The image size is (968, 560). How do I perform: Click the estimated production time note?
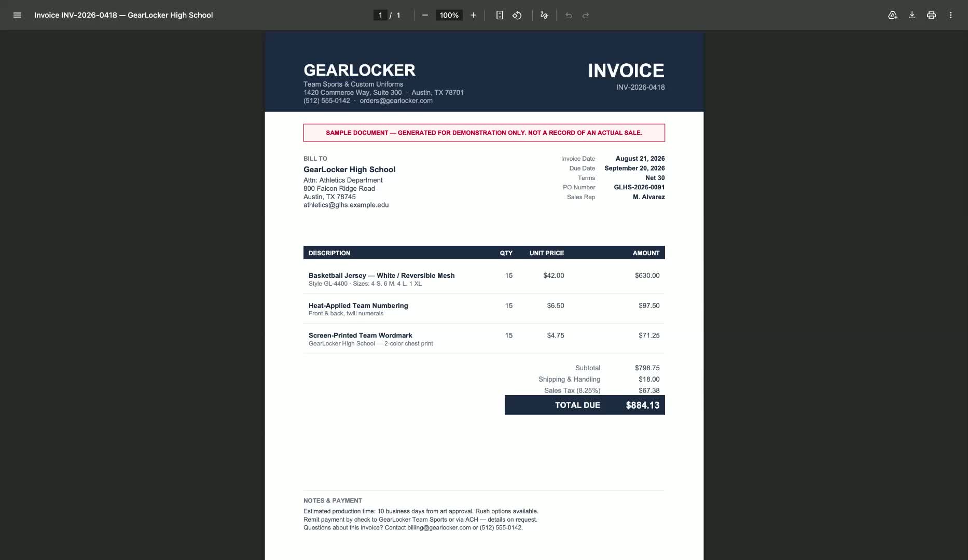pos(421,511)
